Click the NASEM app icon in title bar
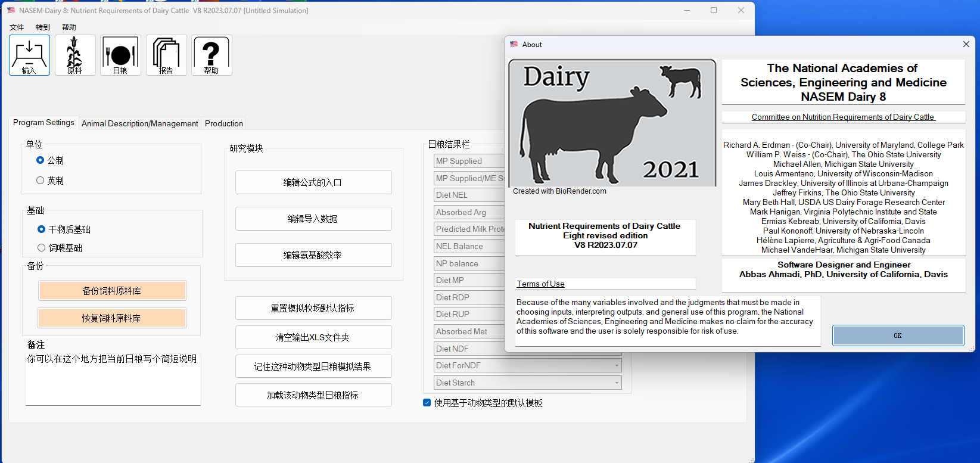The image size is (980, 463). click(x=11, y=10)
